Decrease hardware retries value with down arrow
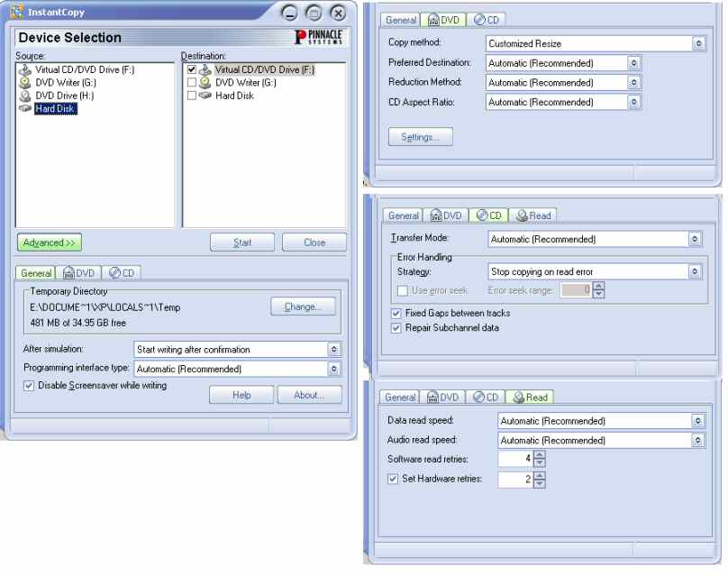The image size is (728, 576). pos(539,483)
